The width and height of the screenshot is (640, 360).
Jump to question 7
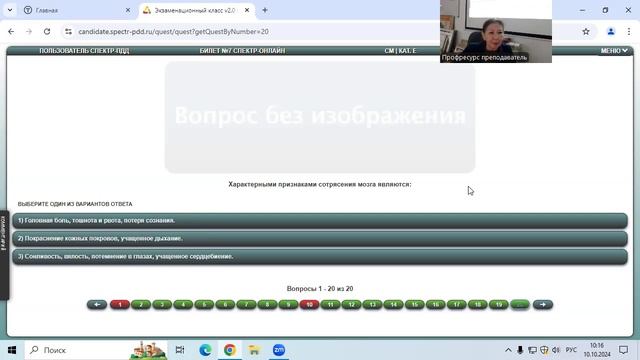246,304
